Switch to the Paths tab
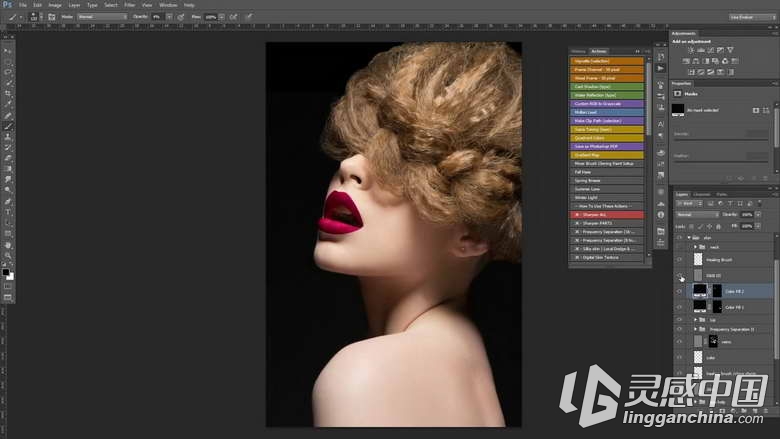The width and height of the screenshot is (780, 439). pyautogui.click(x=722, y=194)
